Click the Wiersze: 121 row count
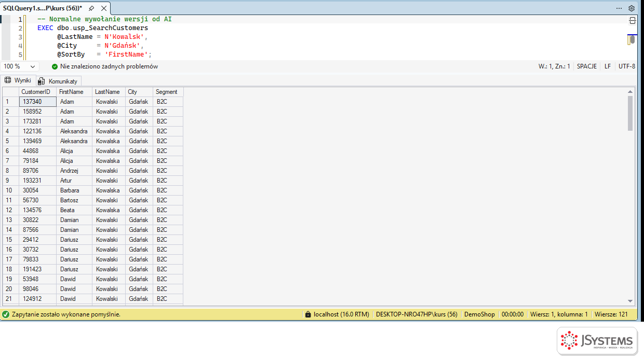This screenshot has width=644, height=359. pyautogui.click(x=611, y=314)
